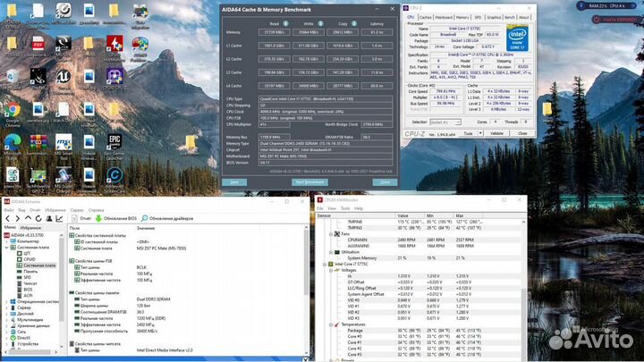
Task: Select Память item in AIDA64 tree
Action: click(30, 272)
